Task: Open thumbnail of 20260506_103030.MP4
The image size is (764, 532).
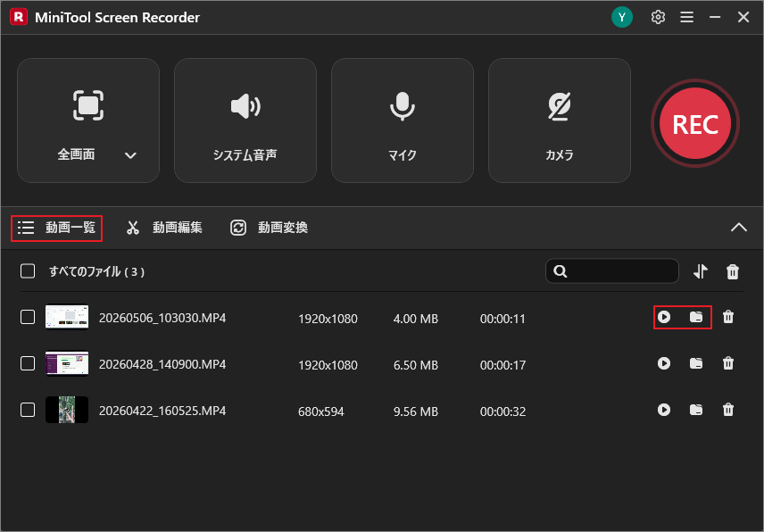Action: 67,317
